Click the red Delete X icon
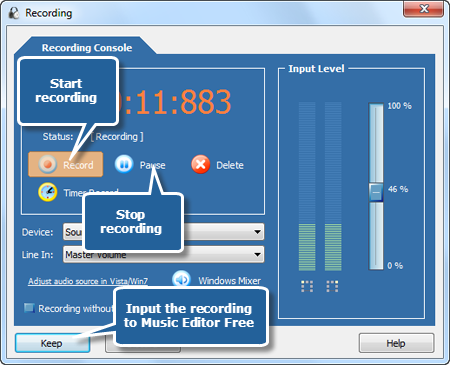450x365 pixels. [201, 164]
